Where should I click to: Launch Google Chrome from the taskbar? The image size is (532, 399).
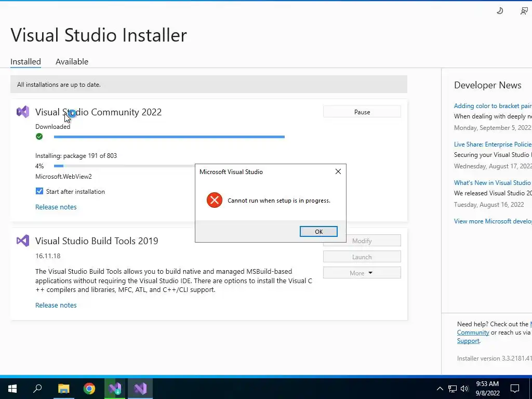click(89, 389)
